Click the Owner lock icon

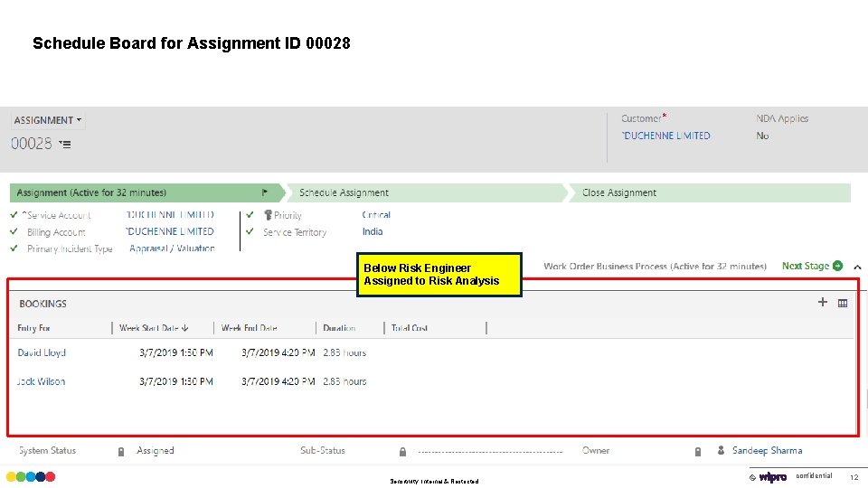point(698,452)
